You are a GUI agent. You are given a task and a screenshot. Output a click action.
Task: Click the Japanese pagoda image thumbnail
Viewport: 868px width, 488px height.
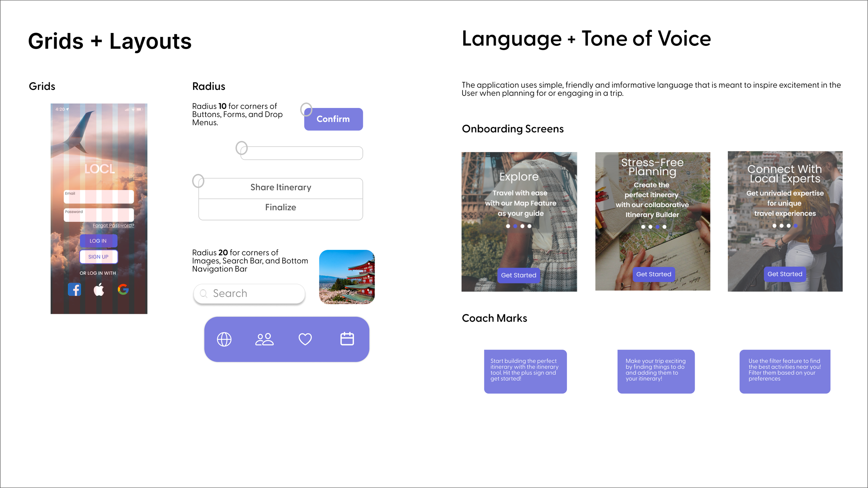point(347,277)
